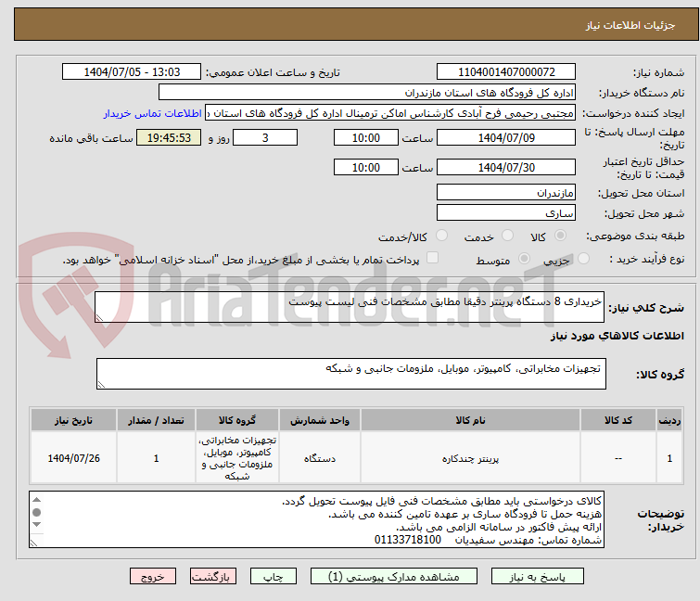Click the جزئیات اطلاعات نیاز header title
The height and width of the screenshot is (601, 700).
tap(630, 25)
